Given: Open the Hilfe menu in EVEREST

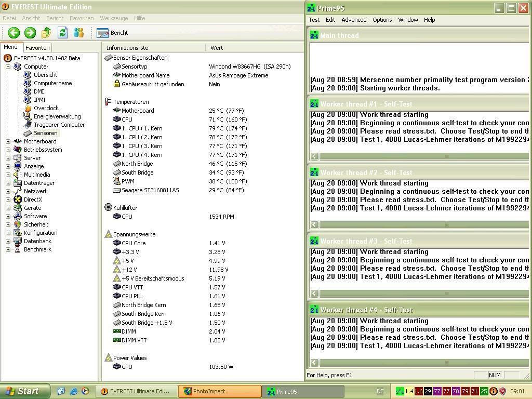Looking at the screenshot, I should click(139, 18).
